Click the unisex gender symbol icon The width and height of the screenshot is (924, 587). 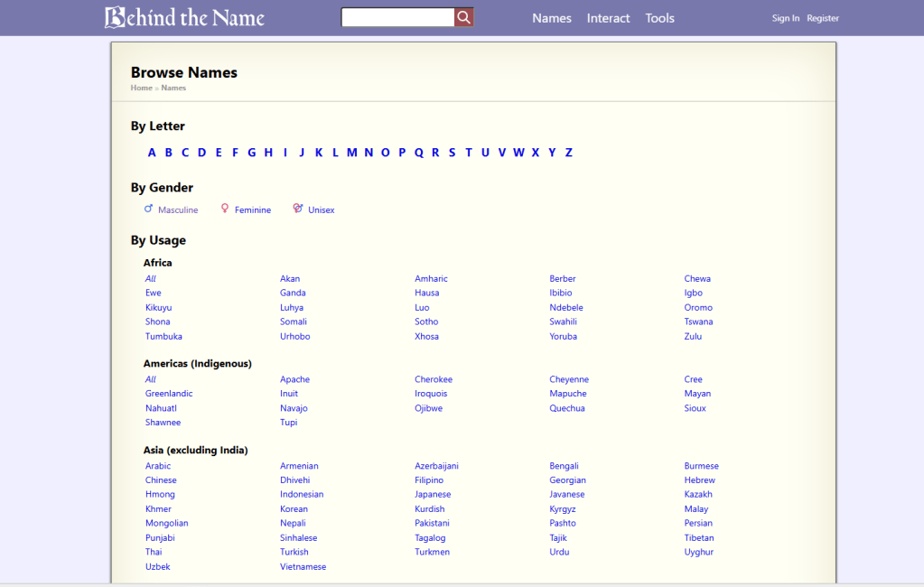pos(298,209)
